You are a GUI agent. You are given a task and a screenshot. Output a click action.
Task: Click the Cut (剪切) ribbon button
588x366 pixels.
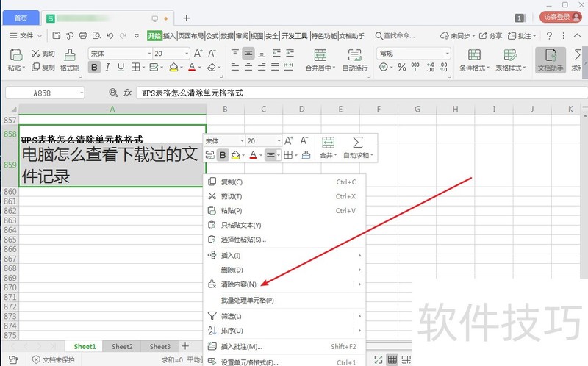pyautogui.click(x=43, y=54)
